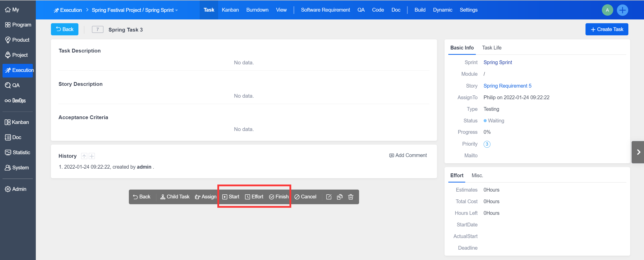Click the copy task icon

pos(340,197)
